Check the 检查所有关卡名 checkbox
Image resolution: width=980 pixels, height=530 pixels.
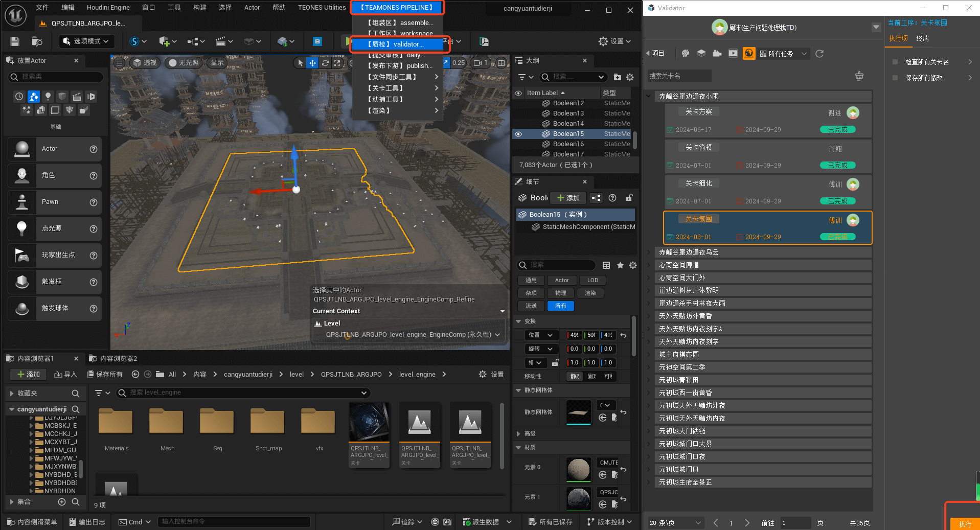[895, 62]
